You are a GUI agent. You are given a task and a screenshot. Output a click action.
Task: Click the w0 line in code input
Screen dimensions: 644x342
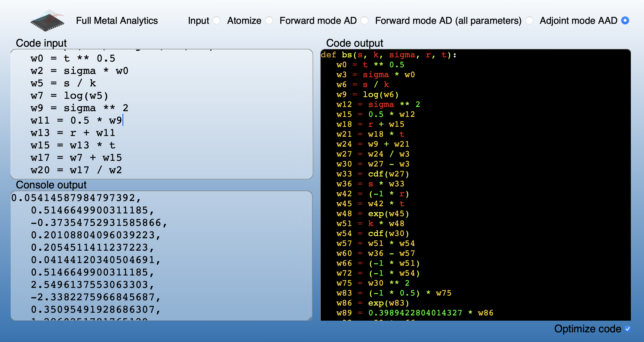coord(73,59)
